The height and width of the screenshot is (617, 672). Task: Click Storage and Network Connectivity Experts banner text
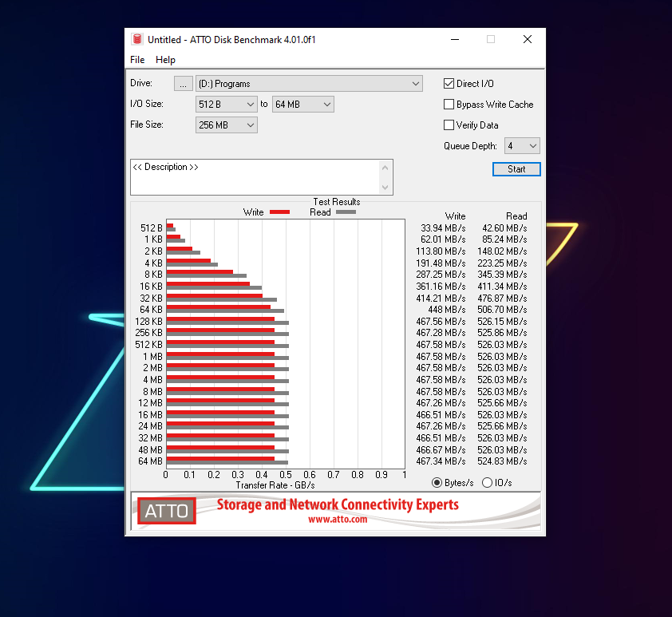tap(338, 504)
